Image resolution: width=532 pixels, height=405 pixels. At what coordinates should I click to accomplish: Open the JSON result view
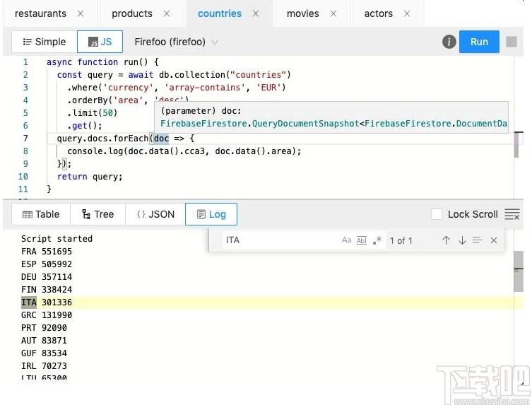click(x=155, y=215)
